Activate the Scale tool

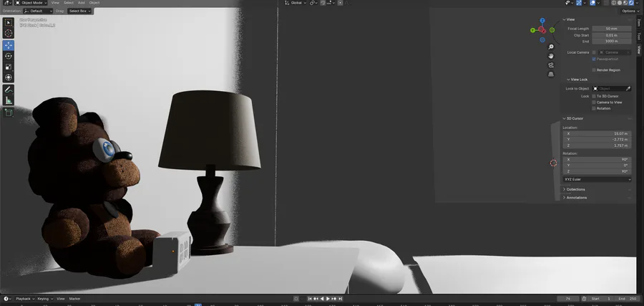[9, 67]
